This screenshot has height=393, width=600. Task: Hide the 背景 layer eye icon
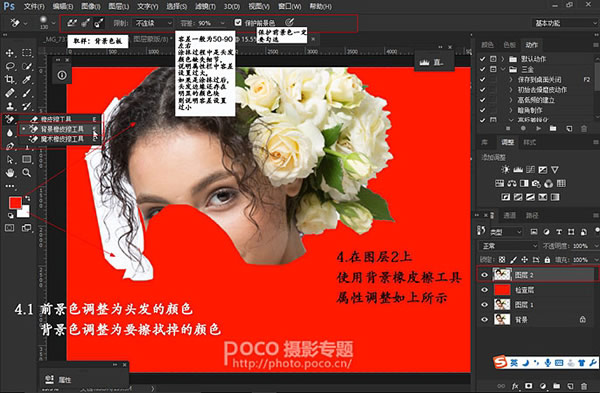(x=484, y=319)
